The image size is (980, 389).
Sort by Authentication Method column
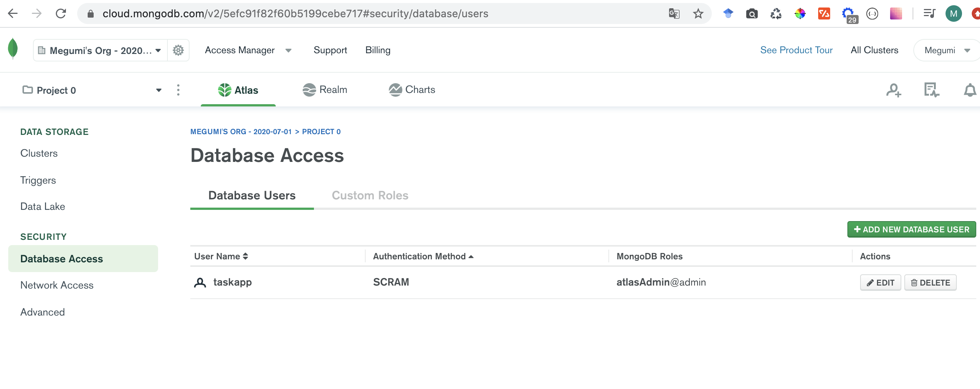coord(423,256)
